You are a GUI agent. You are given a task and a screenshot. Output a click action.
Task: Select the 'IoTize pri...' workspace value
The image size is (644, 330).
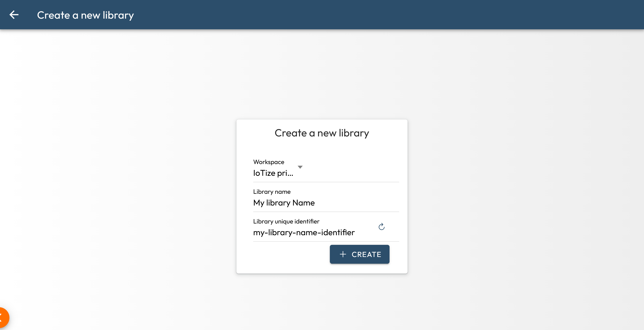(x=273, y=173)
